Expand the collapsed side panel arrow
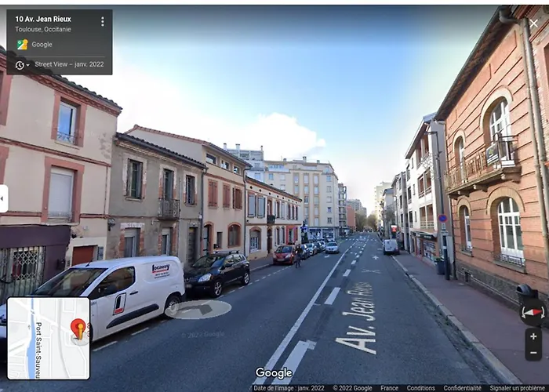Viewport: 549px width, 392px height. click(3, 198)
